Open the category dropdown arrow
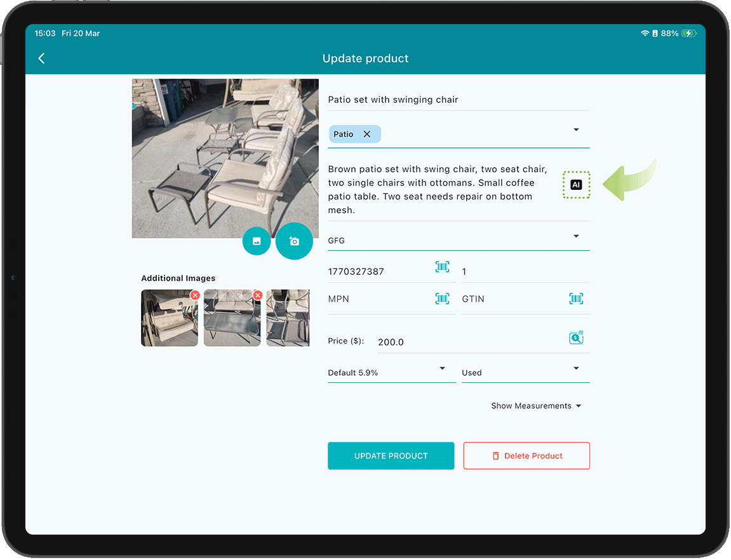This screenshot has height=560, width=731. point(576,130)
